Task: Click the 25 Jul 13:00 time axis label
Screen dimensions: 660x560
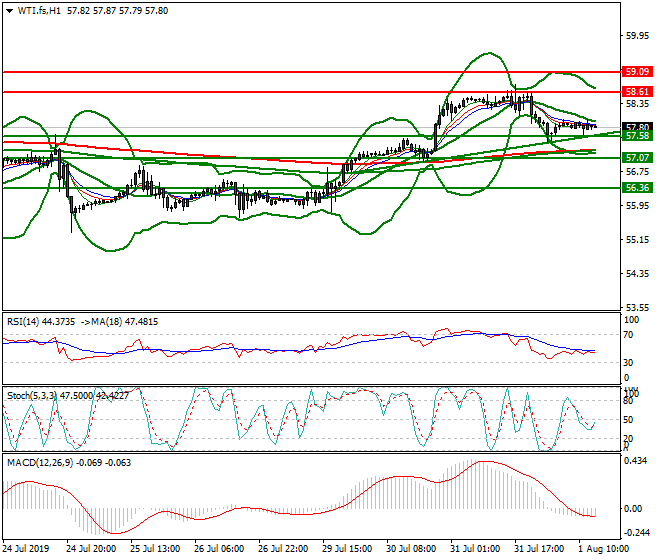Action: (x=155, y=549)
